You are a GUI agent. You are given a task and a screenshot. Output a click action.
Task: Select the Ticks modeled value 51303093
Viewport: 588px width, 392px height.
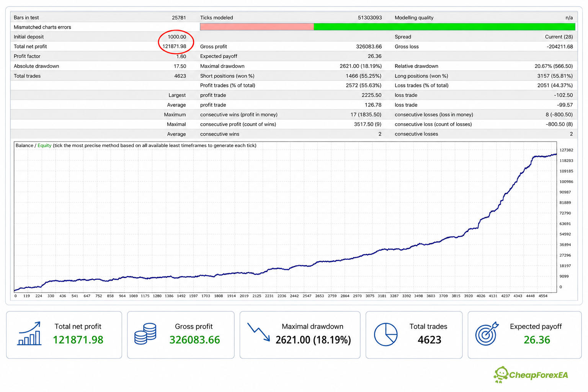point(370,18)
